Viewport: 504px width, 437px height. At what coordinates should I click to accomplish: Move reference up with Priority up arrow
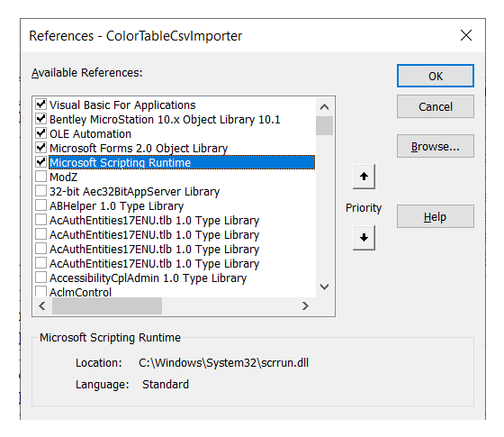pos(364,177)
